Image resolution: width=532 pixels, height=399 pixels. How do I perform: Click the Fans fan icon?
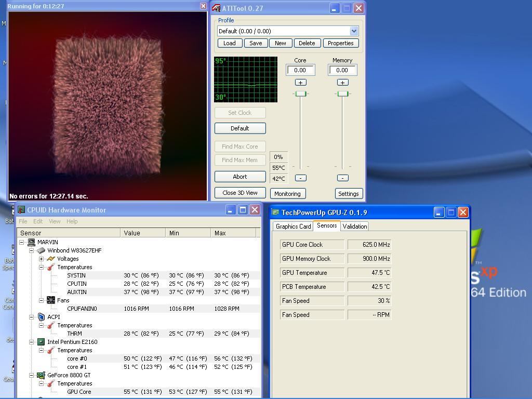51,300
